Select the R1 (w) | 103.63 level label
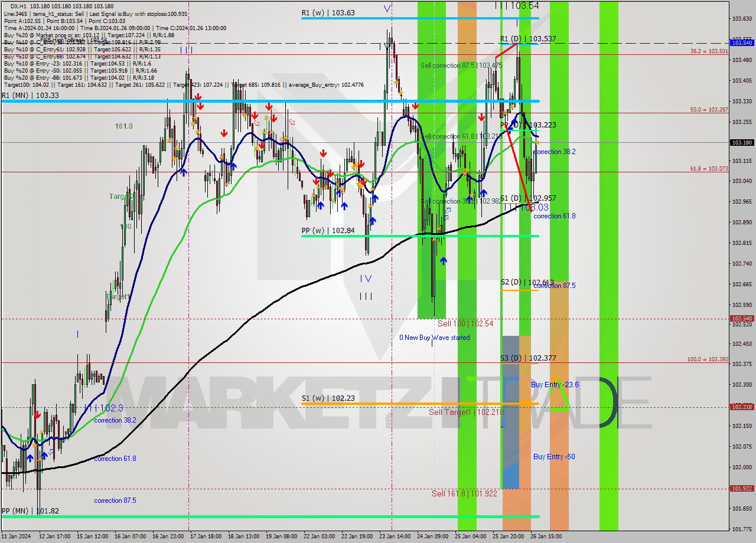Image resolution: width=756 pixels, height=543 pixels. pyautogui.click(x=328, y=12)
